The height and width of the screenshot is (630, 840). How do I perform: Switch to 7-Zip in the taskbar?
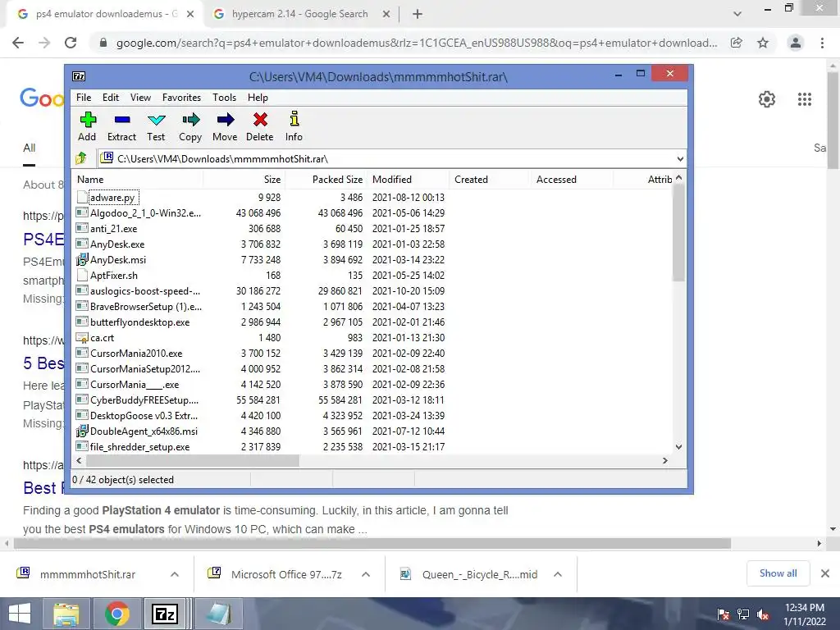(165, 614)
